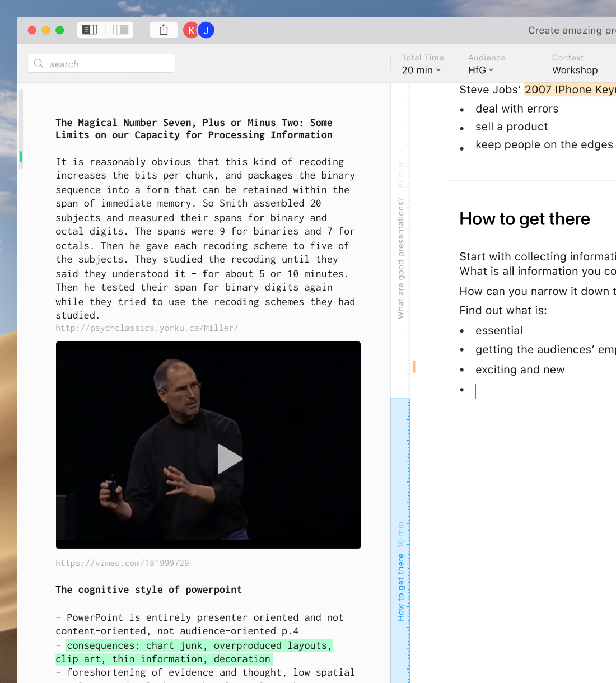Open the Audience HfG dropdown

point(481,70)
